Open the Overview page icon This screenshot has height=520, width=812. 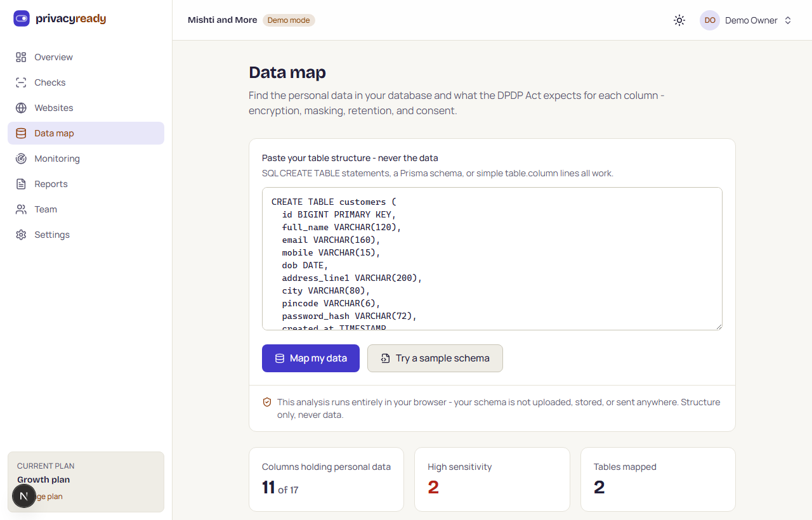tap(21, 57)
